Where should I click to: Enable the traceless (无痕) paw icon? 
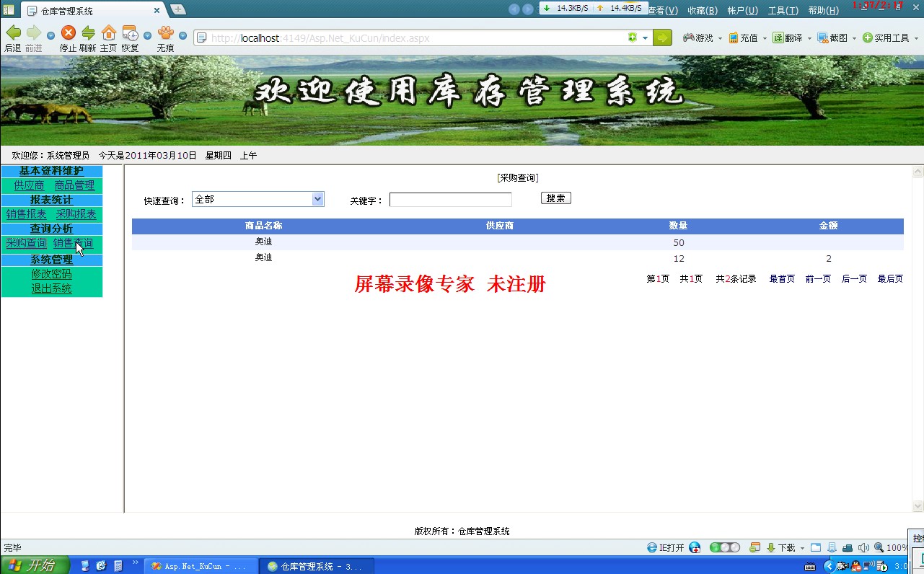[165, 33]
